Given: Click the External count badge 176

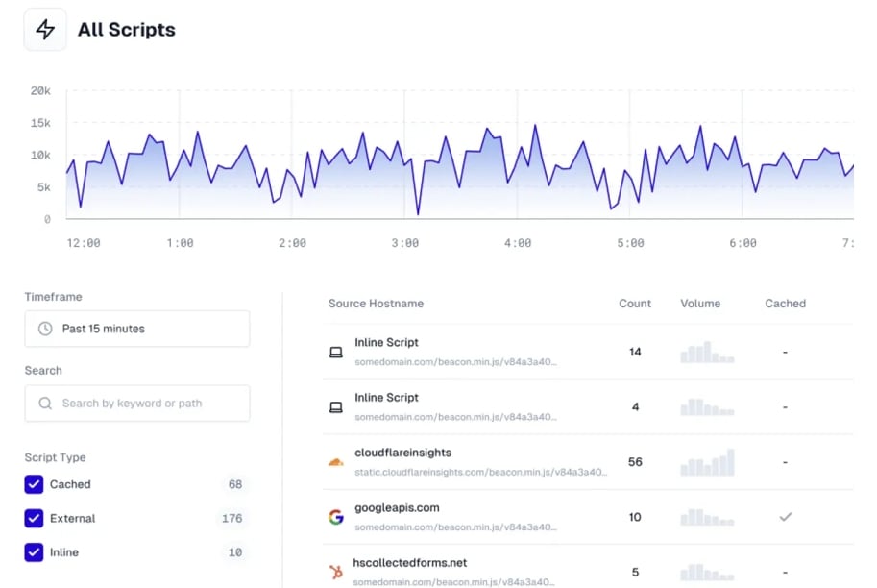Looking at the screenshot, I should tap(231, 518).
